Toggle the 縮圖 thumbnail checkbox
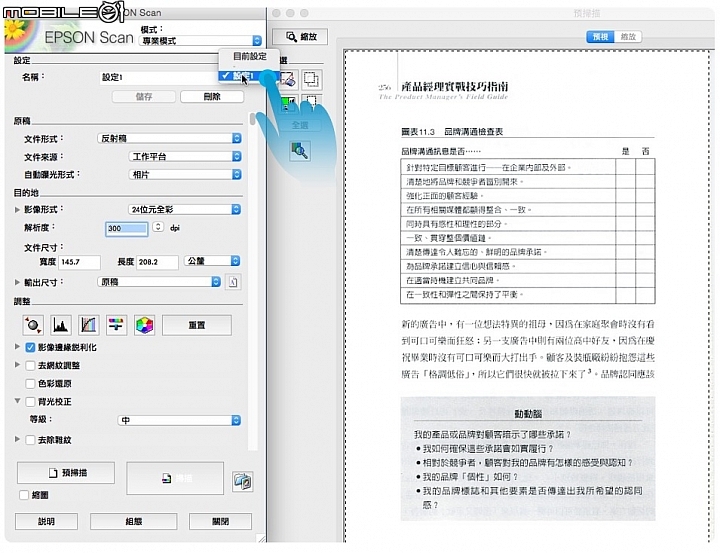The height and width of the screenshot is (553, 720). [24, 495]
